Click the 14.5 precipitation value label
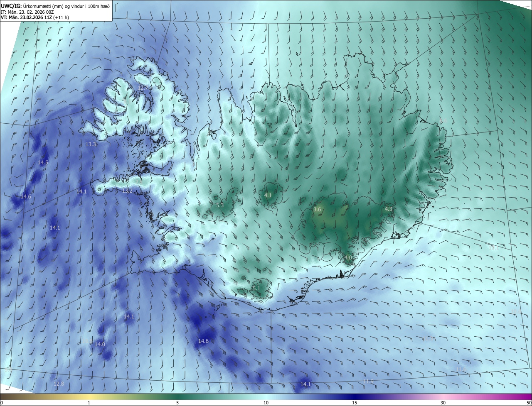Screen dimensions: 532x406 43,163
